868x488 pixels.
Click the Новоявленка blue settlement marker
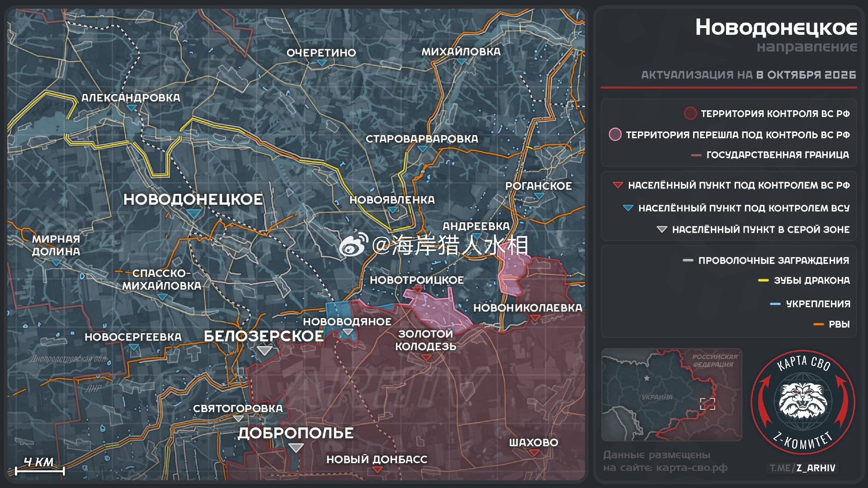pos(392,210)
